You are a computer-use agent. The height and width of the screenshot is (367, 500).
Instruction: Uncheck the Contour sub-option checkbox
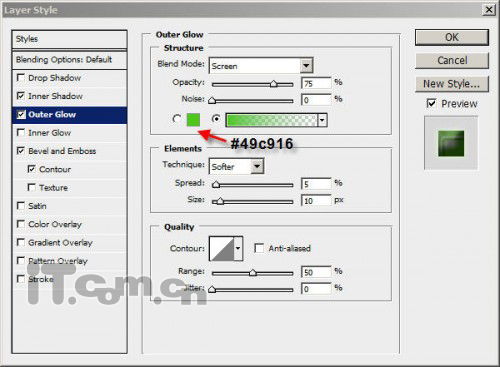[x=31, y=169]
